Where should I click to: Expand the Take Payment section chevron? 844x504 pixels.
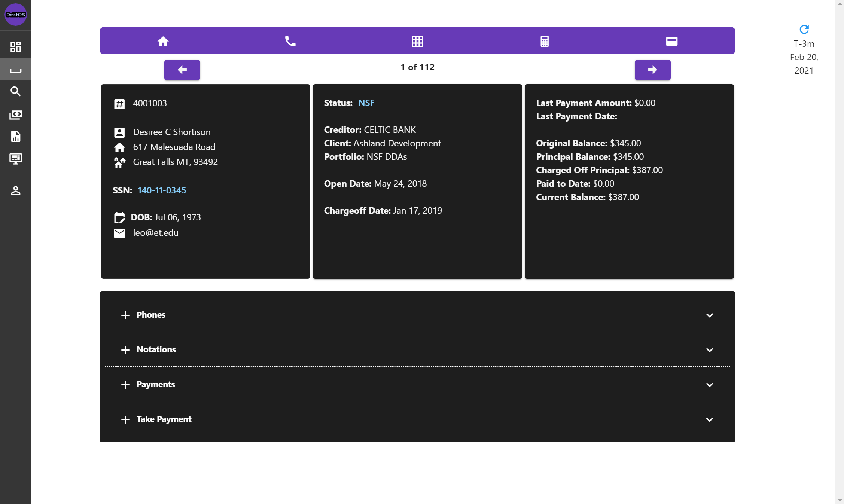[x=709, y=419]
